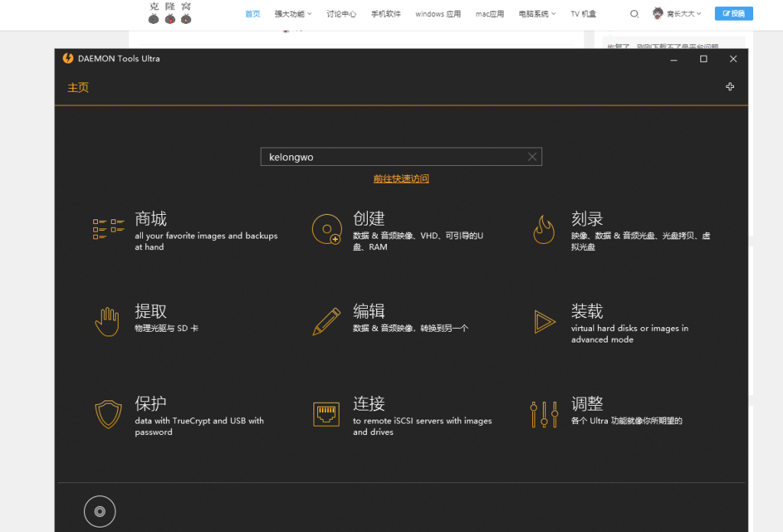Open the 商城 heading
783x532 pixels.
(151, 219)
